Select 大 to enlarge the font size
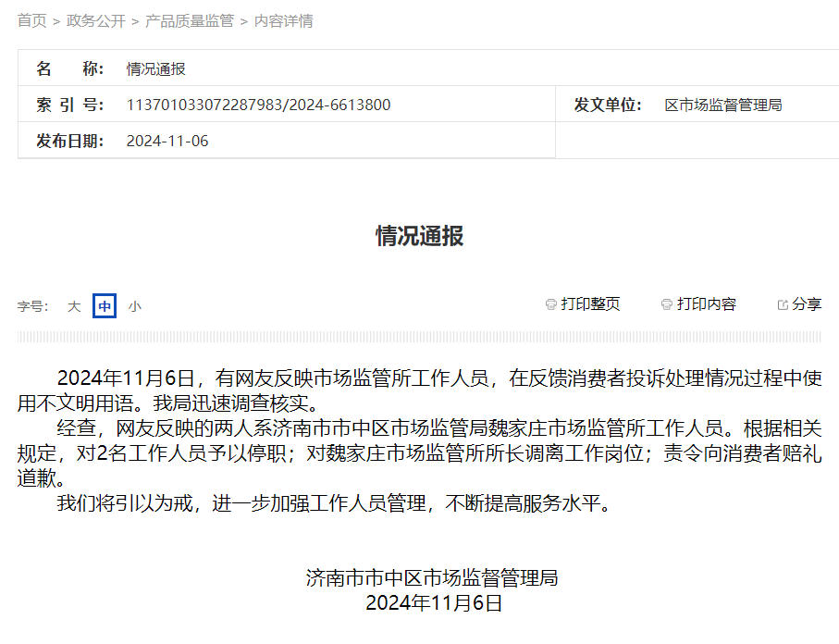Image resolution: width=839 pixels, height=644 pixels. (74, 305)
